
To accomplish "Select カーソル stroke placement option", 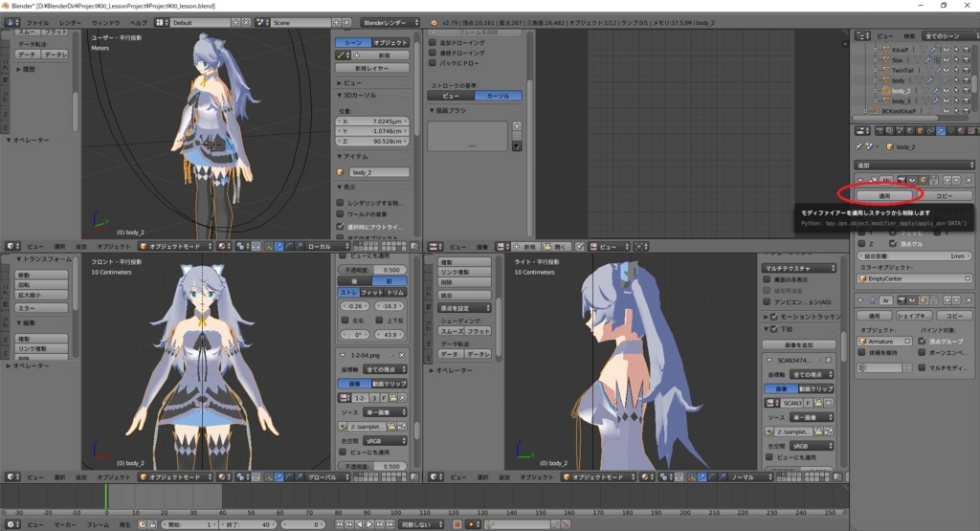I will 498,96.
